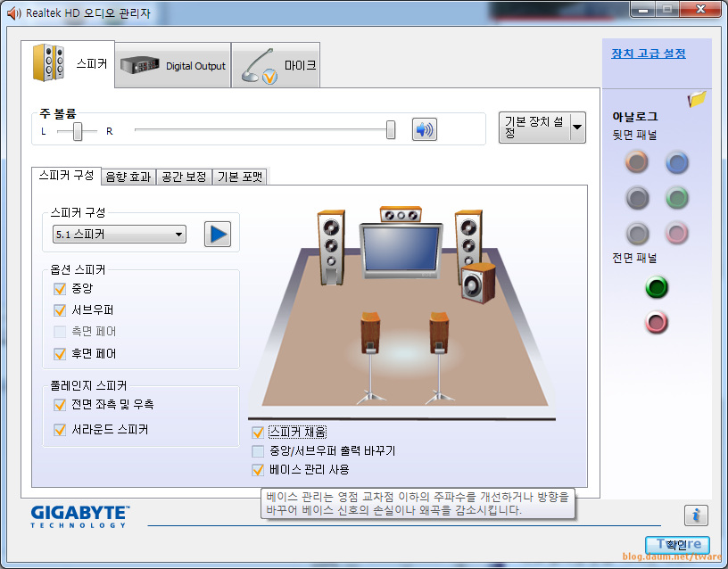Toggle the 서브우퍼 checkbox
Screen dimensions: 728x569
pyautogui.click(x=60, y=310)
